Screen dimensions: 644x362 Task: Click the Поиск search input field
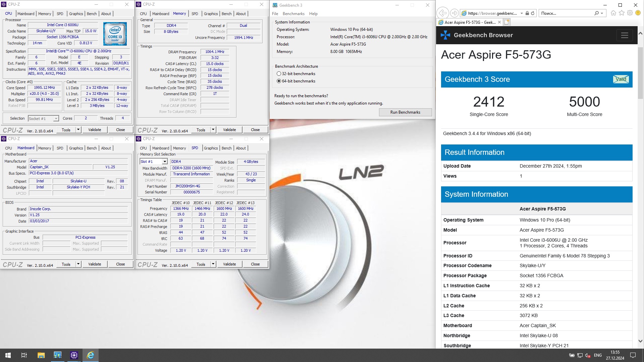(566, 13)
